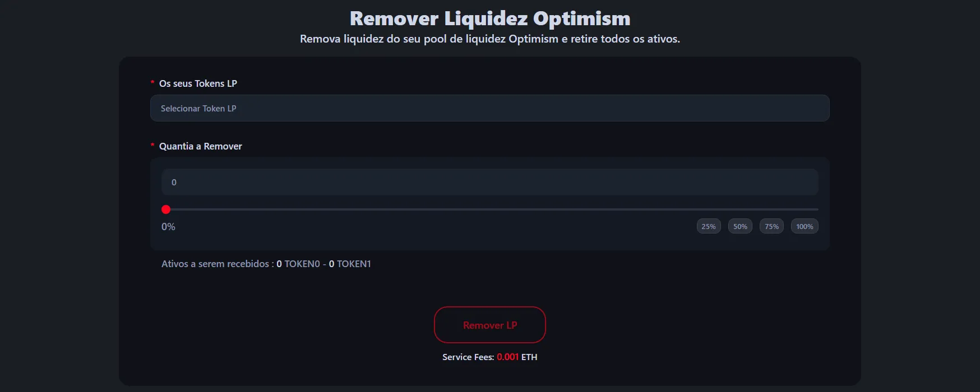This screenshot has width=980, height=392.
Task: Choose the 50% preset button
Action: [740, 226]
